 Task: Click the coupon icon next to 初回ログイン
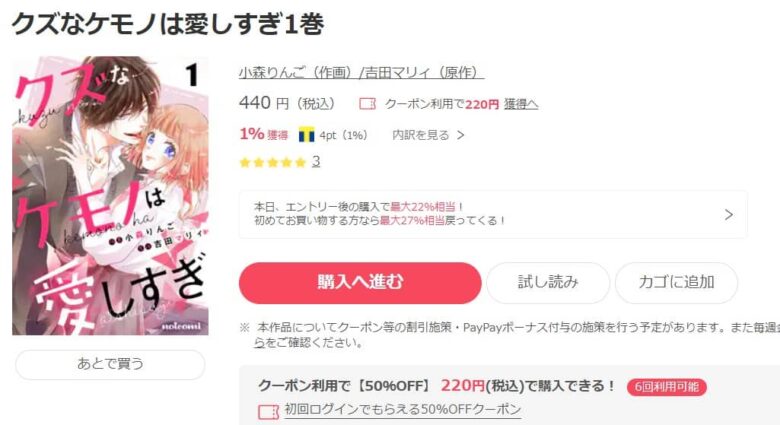pyautogui.click(x=269, y=412)
